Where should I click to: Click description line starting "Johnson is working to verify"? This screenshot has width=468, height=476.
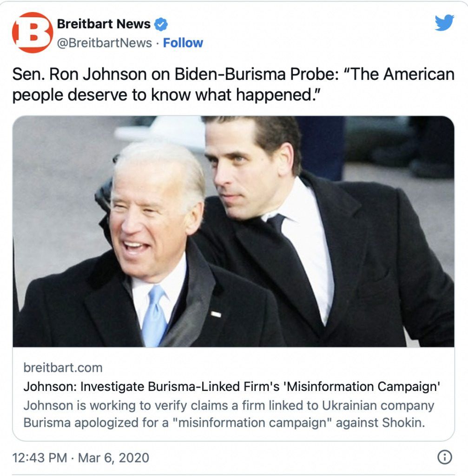(229, 405)
